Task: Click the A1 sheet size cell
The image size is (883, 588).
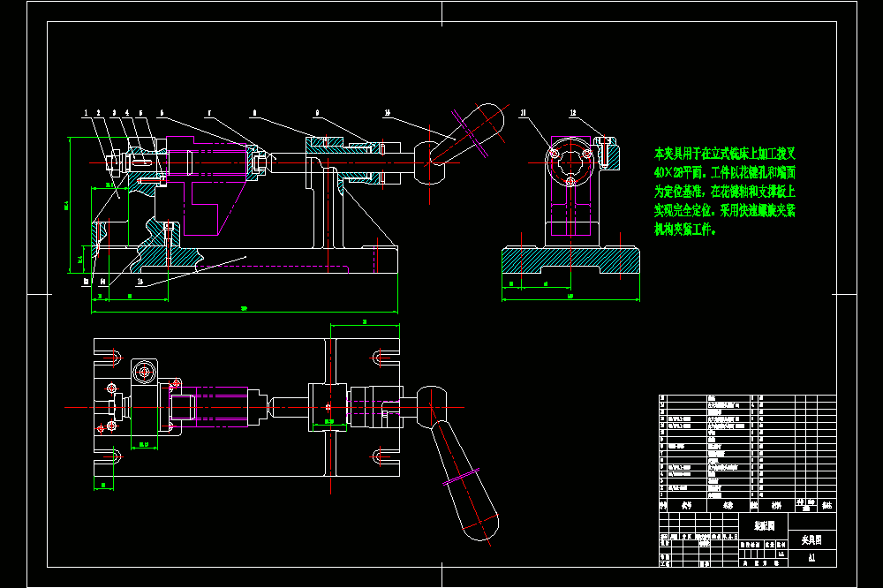Action: [812, 558]
